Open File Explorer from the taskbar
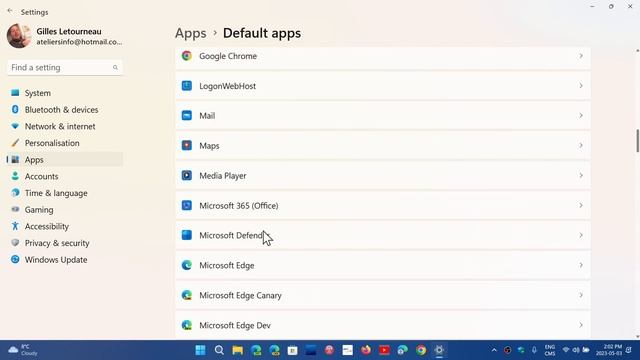Image resolution: width=640 pixels, height=360 pixels. click(x=238, y=350)
